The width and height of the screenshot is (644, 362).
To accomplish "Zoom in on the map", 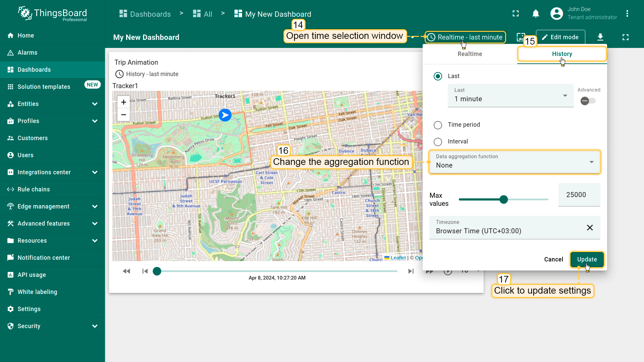I will 123,102.
